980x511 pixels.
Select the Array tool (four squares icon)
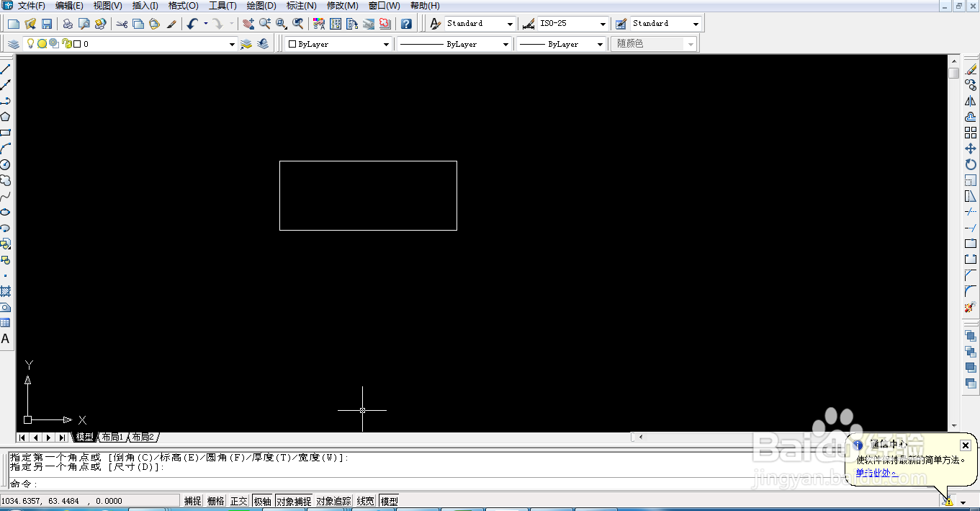[970, 133]
